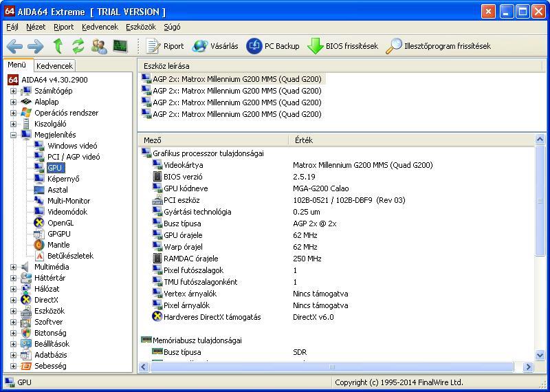Screen dimensions: 550x392
Task: Expand the Kiszolgáló tree node
Action: click(x=13, y=124)
